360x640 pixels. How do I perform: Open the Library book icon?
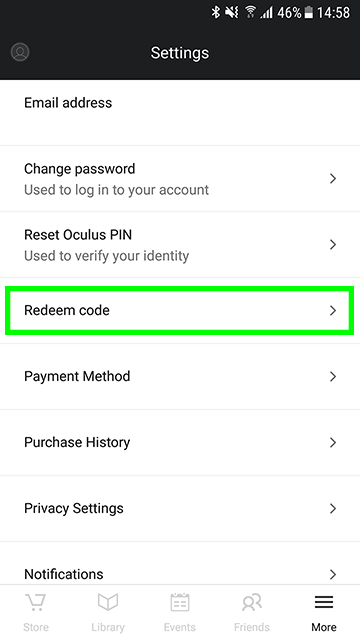[x=108, y=602]
